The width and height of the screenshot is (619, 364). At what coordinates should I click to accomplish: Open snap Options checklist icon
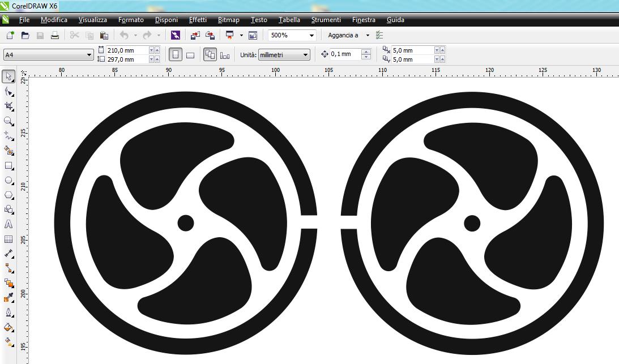[x=379, y=35]
